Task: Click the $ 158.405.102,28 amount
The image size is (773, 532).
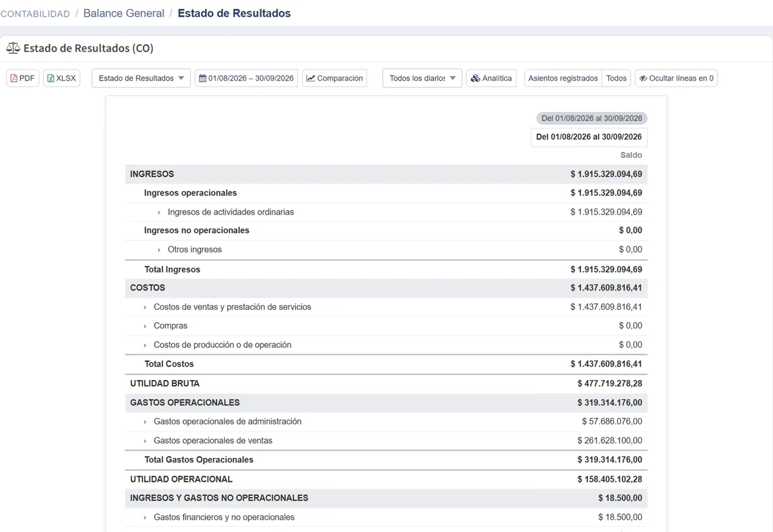Action: [609, 479]
